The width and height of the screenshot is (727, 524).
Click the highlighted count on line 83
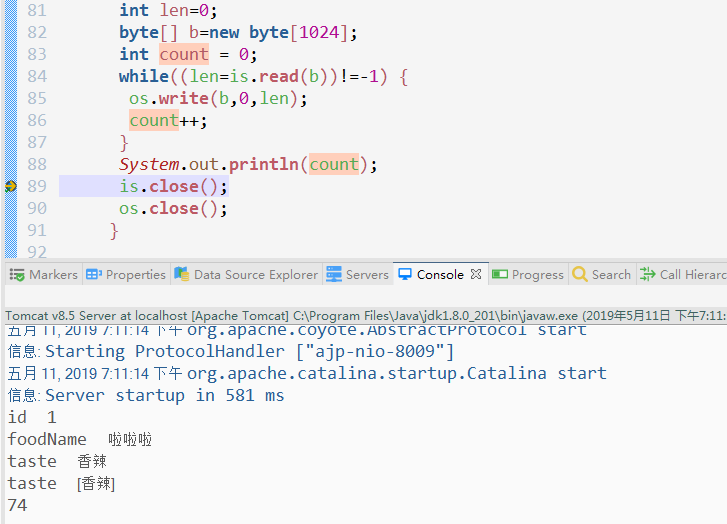click(x=184, y=54)
